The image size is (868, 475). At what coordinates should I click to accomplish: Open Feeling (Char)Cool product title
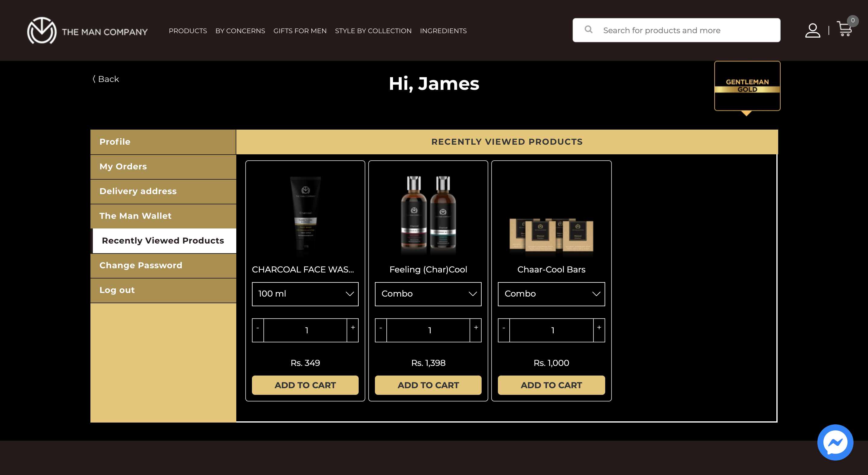(428, 269)
